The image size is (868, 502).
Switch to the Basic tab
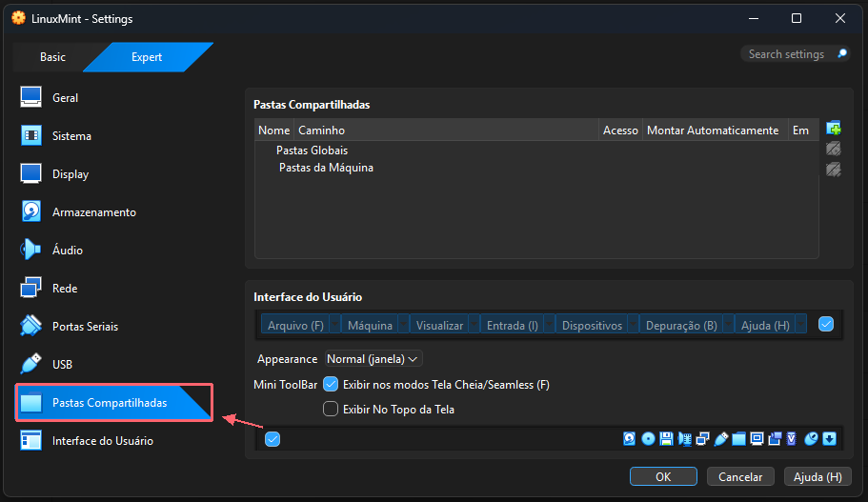pos(52,57)
